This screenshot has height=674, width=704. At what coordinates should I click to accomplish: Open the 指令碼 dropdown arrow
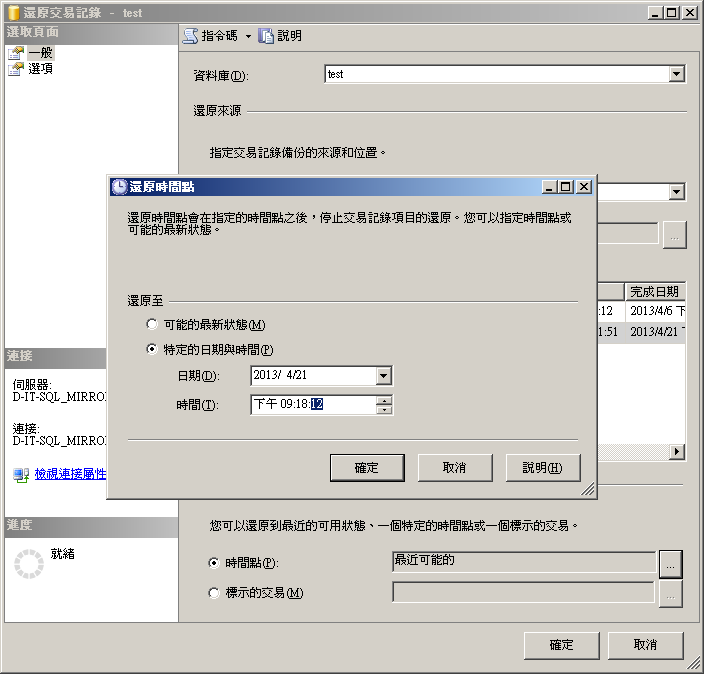click(x=248, y=36)
